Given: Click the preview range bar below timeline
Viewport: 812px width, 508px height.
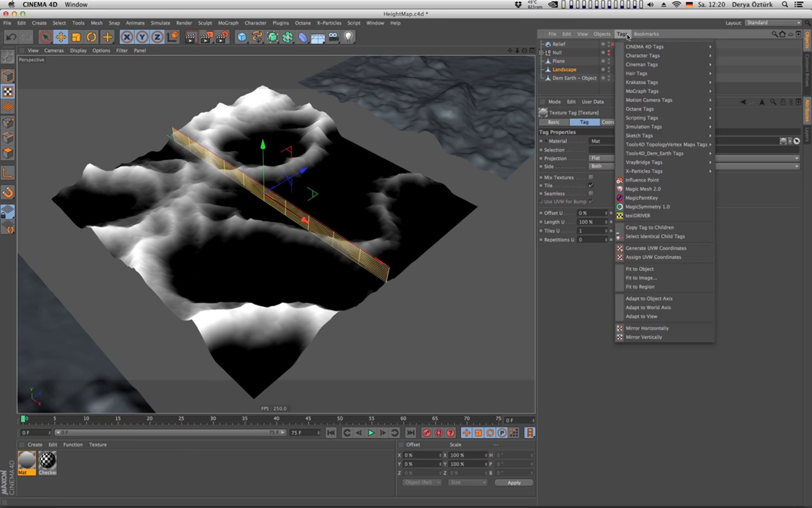Looking at the screenshot, I should [170, 432].
